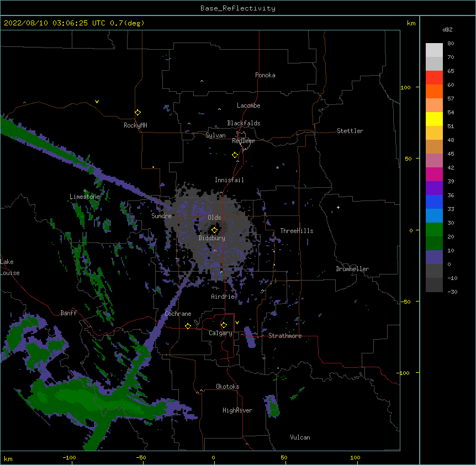Click the Ponoka city label
Image resolution: width=476 pixels, height=465 pixels.
tap(265, 75)
